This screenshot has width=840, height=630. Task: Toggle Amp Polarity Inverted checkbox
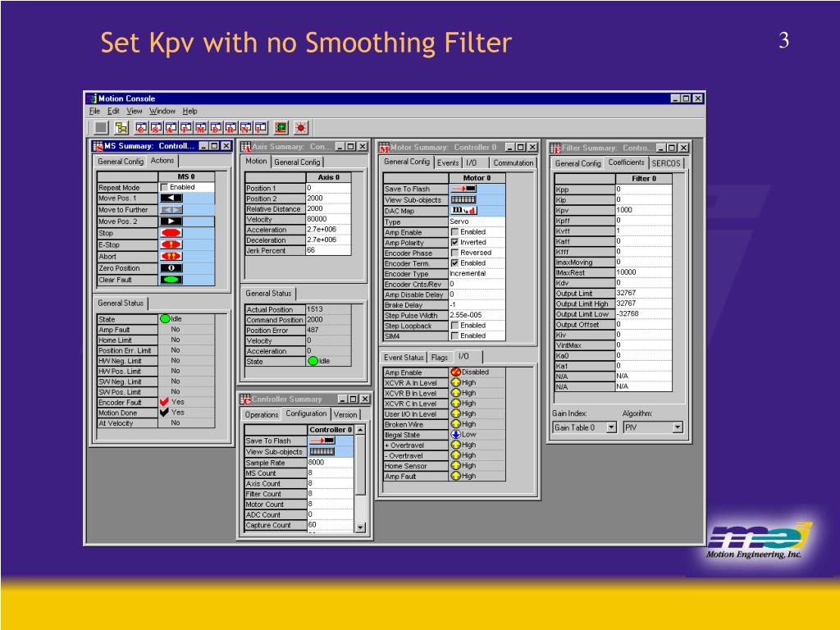(x=454, y=242)
